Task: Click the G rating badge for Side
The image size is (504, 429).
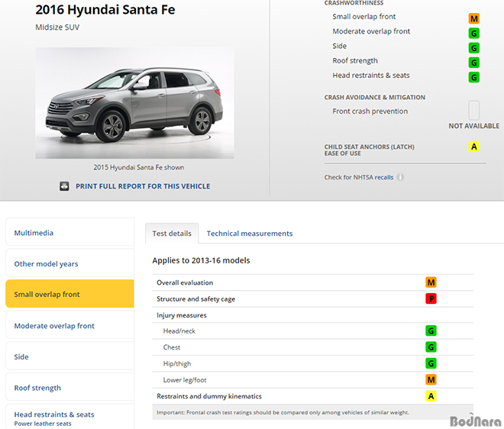Action: [x=473, y=48]
